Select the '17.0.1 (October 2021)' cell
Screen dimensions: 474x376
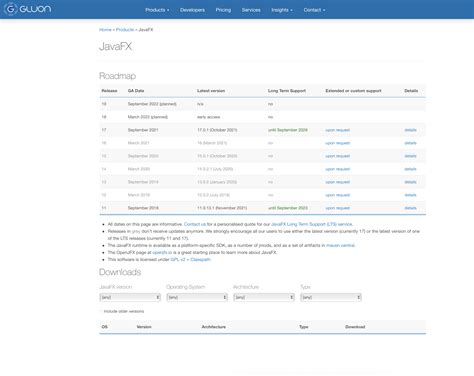(217, 130)
